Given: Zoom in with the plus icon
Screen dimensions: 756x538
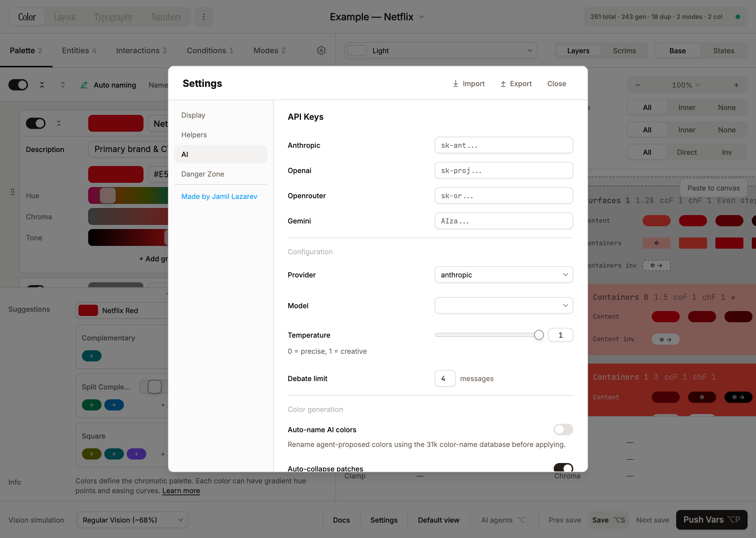Looking at the screenshot, I should [x=736, y=85].
